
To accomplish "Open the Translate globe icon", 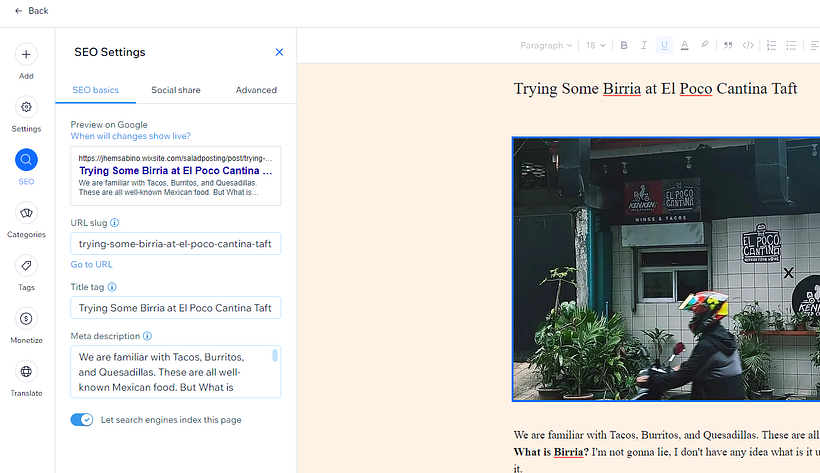I will pyautogui.click(x=26, y=371).
